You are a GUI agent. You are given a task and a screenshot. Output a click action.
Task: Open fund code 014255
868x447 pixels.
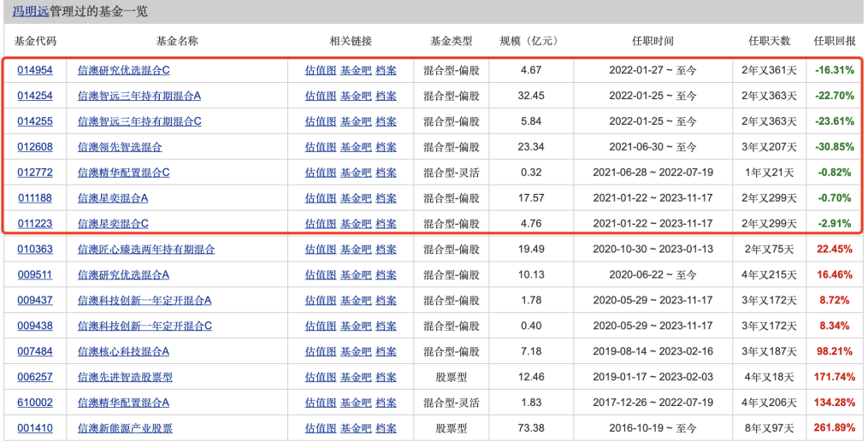[x=35, y=121]
